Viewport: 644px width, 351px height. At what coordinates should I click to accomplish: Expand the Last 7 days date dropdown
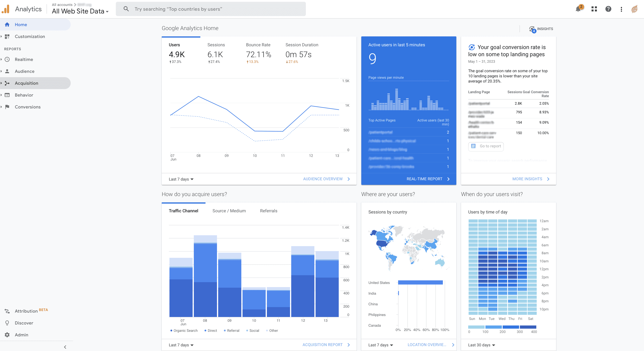click(181, 179)
